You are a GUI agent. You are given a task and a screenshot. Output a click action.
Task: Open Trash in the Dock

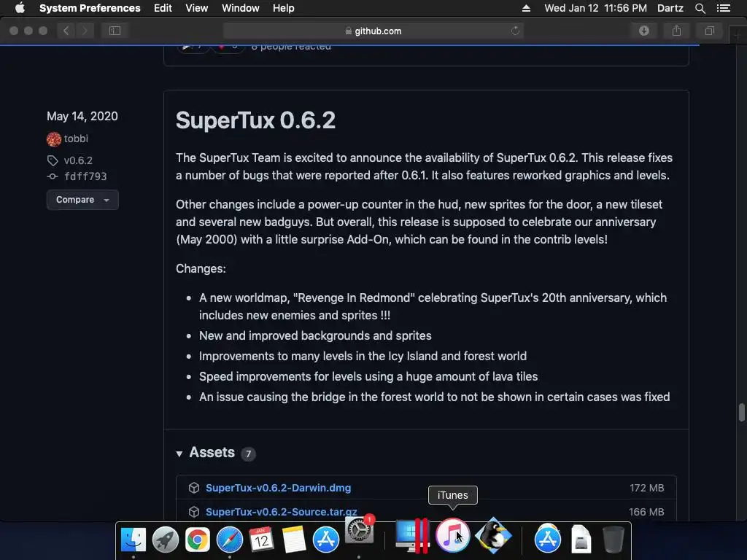point(613,540)
